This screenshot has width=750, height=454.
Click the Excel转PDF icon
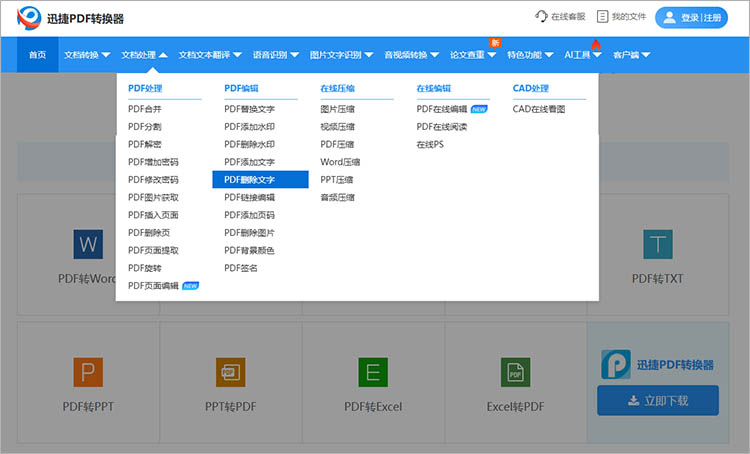coord(516,372)
